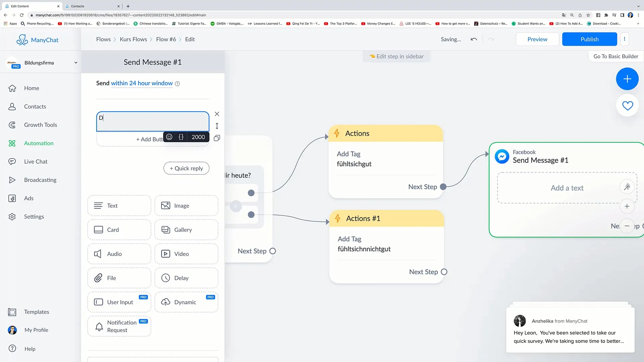Image resolution: width=644 pixels, height=362 pixels.
Task: Open Broadcasting section
Action: point(40,180)
